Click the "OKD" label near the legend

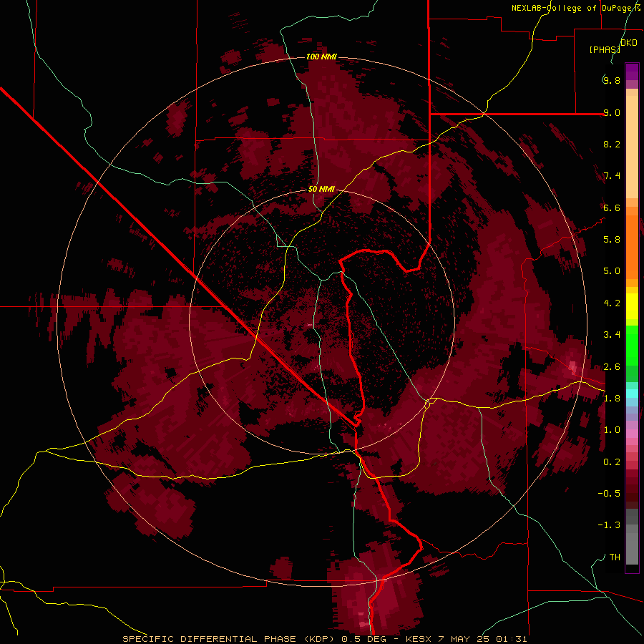point(629,43)
